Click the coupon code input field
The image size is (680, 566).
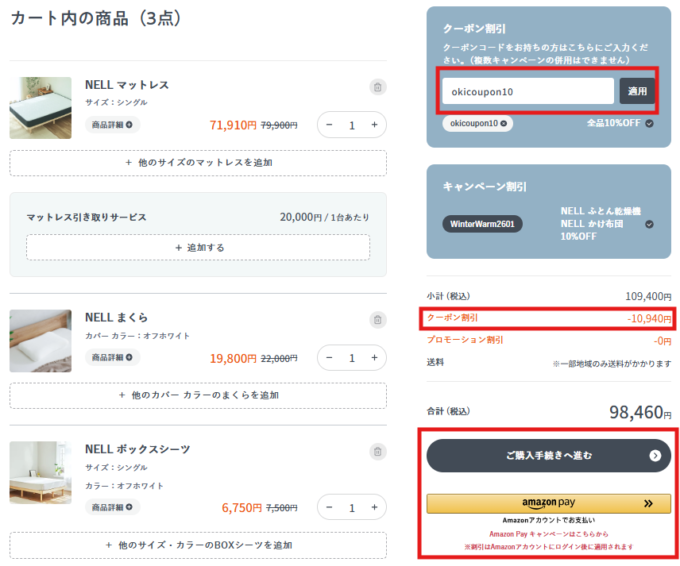528,91
